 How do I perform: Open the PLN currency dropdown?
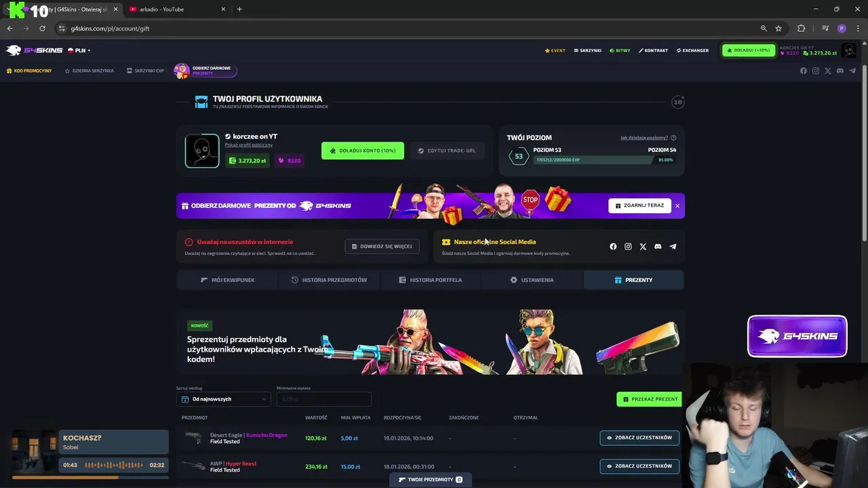(79, 50)
